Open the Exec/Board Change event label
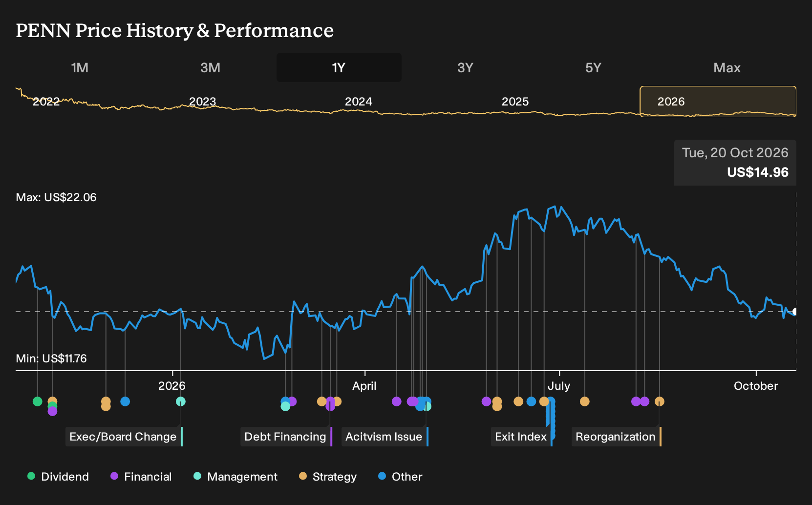The height and width of the screenshot is (505, 812). (x=124, y=437)
